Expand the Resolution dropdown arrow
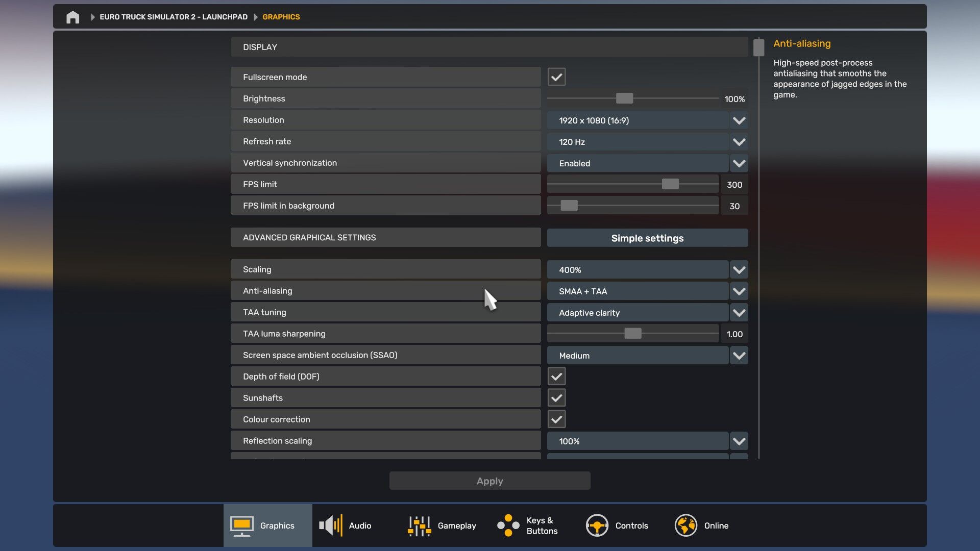This screenshot has width=980, height=551. (x=739, y=120)
